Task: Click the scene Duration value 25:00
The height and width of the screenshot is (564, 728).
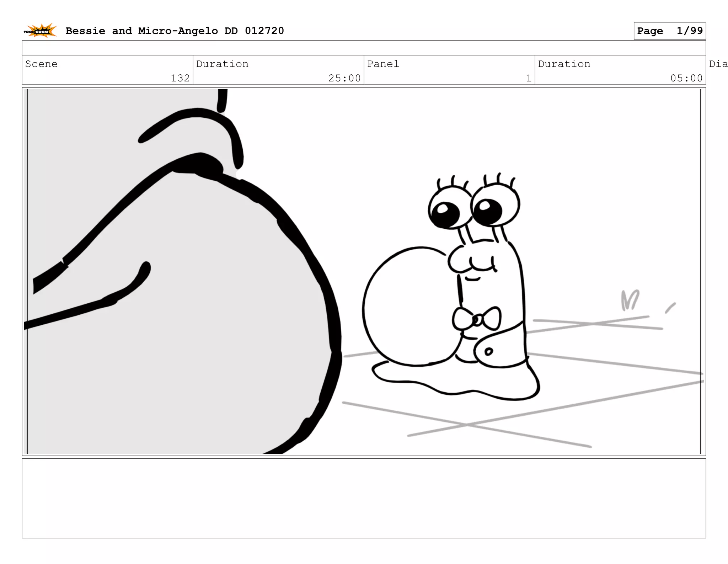Action: tap(344, 78)
